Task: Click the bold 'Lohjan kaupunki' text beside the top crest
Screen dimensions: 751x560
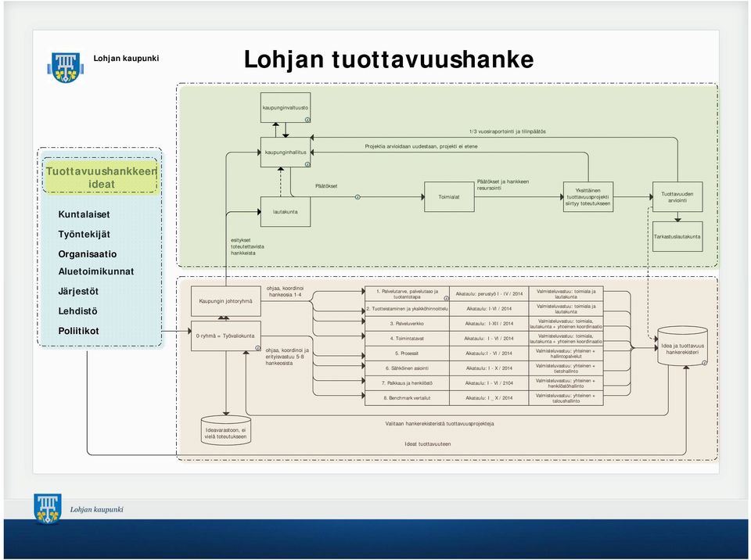Action: [126, 59]
